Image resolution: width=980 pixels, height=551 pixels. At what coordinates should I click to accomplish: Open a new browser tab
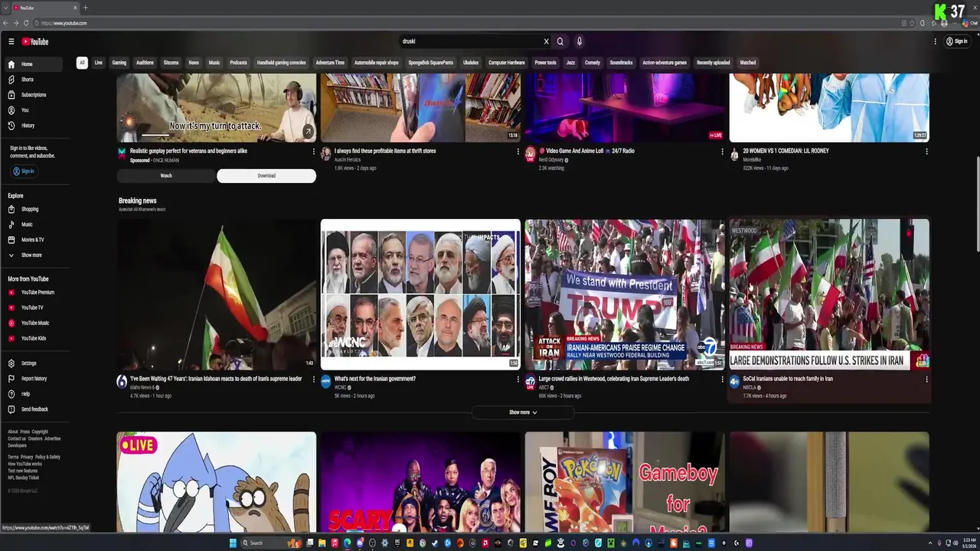coord(85,8)
